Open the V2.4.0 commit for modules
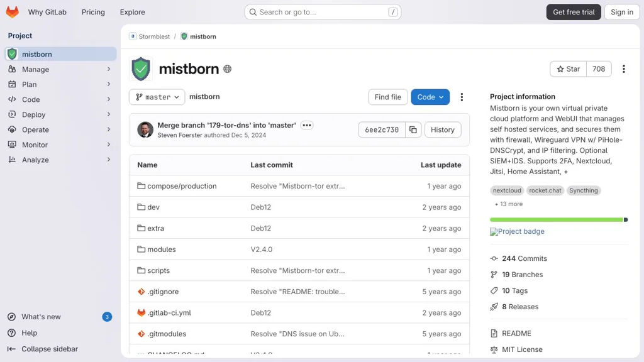Image resolution: width=644 pixels, height=362 pixels. (x=261, y=249)
